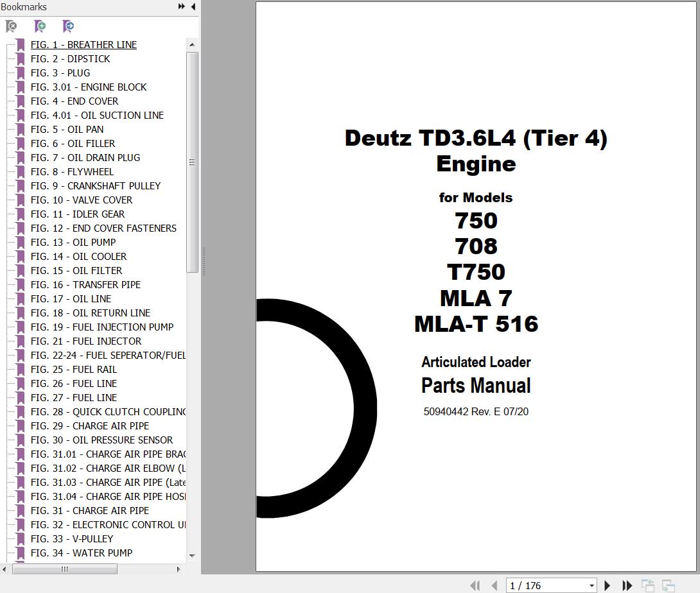This screenshot has width=700, height=593.
Task: Go to FIG. 30 - OIL PRESSURE SENSOR
Action: [101, 440]
